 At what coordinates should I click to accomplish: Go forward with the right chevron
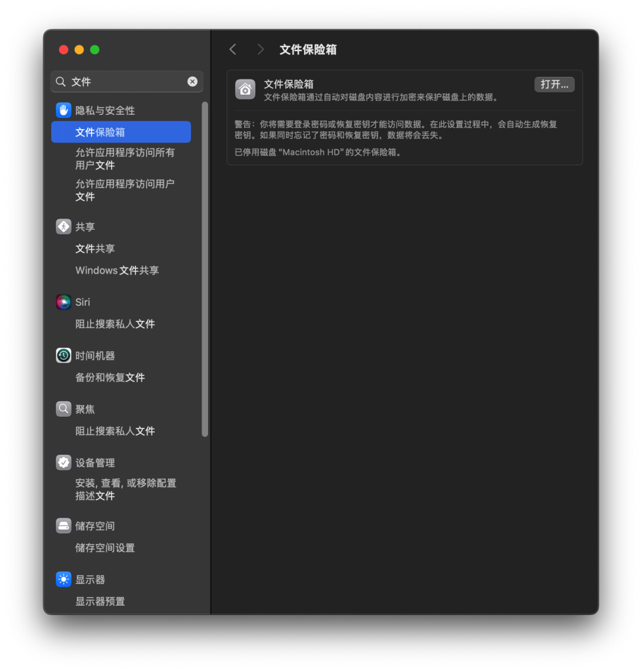[x=260, y=49]
